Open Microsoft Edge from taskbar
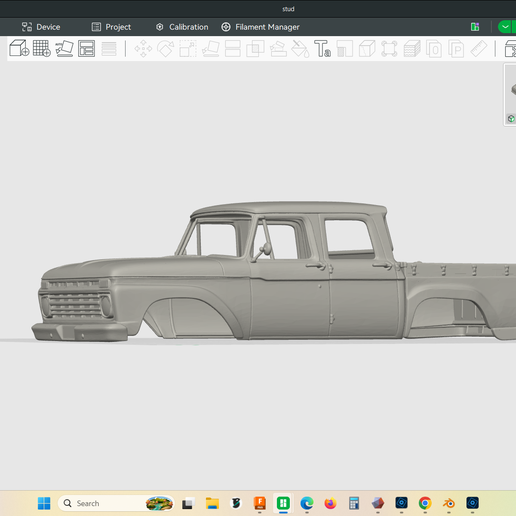Viewport: 516px width, 516px height. 307,503
